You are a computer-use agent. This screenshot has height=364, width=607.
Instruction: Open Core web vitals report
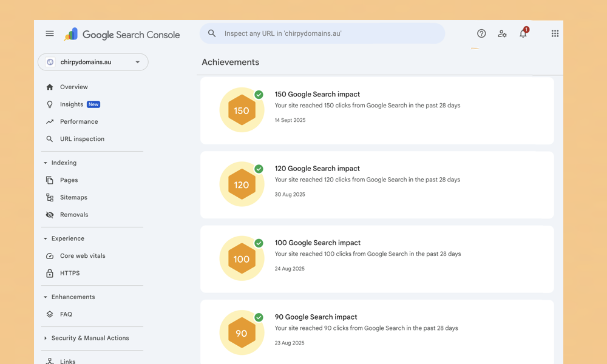[83, 256]
